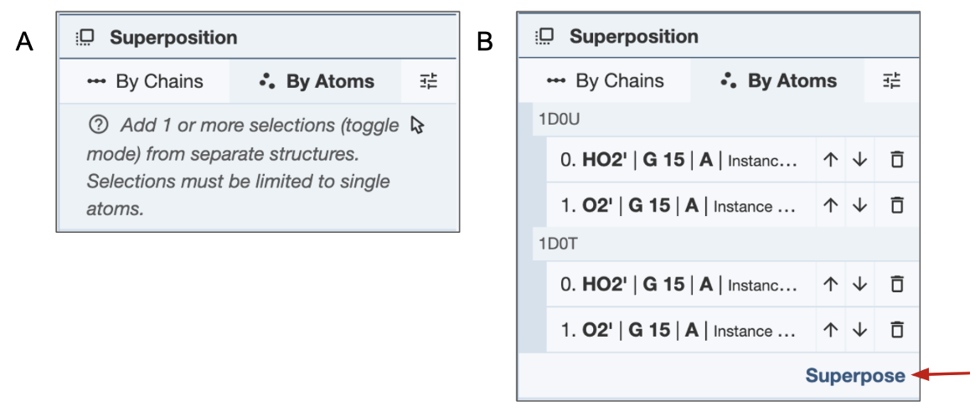This screenshot has width=980, height=417.
Task: Delete 1D0U O2' atom entry
Action: (x=897, y=205)
